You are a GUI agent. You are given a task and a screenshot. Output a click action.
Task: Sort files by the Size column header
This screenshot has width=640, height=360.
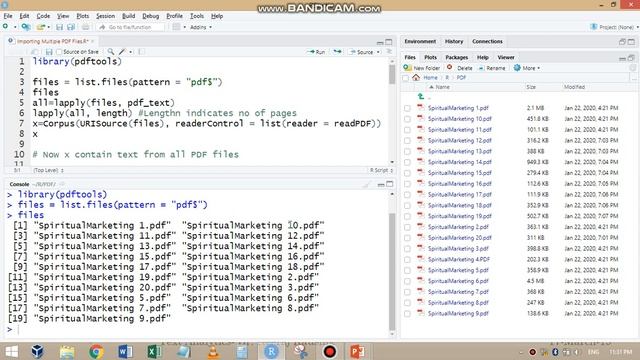click(x=531, y=87)
